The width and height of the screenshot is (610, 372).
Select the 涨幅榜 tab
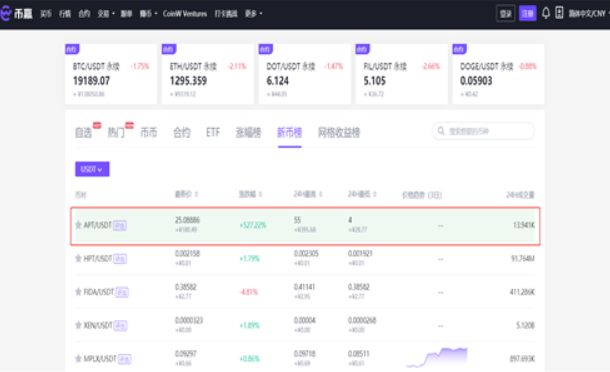[248, 133]
